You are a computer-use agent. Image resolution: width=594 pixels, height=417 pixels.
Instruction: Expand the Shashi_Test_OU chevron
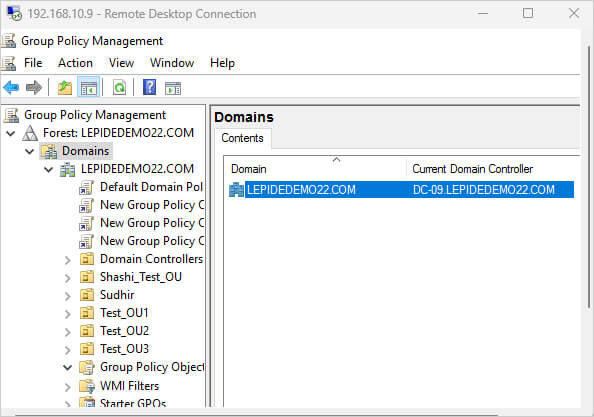coord(67,278)
